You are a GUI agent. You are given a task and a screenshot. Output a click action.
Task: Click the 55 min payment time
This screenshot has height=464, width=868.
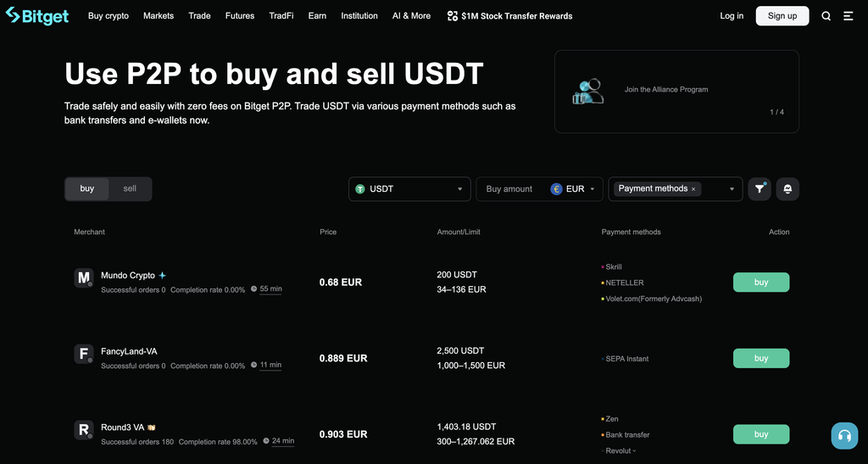pyautogui.click(x=270, y=288)
